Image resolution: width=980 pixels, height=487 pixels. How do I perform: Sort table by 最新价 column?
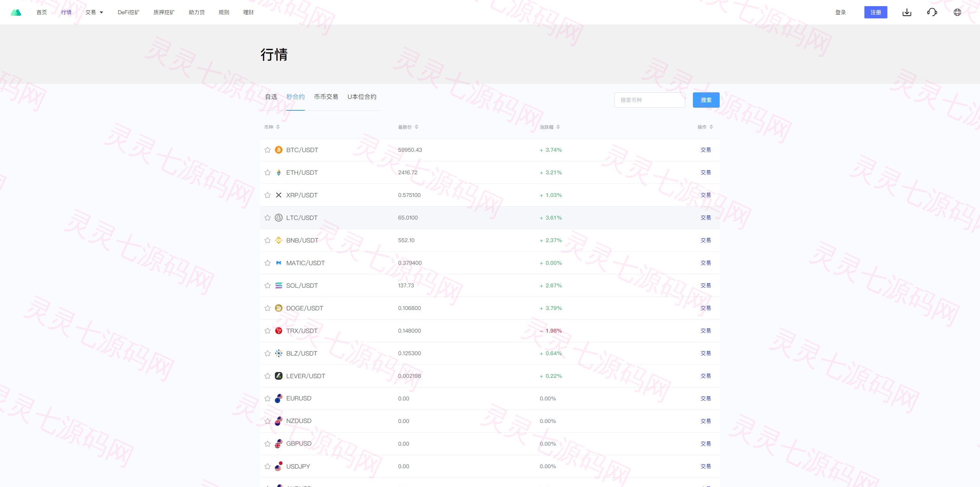(408, 127)
